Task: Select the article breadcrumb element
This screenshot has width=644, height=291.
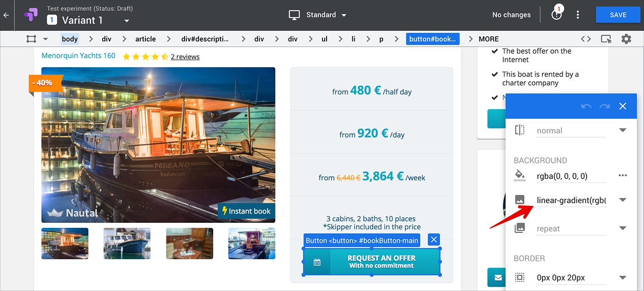Action: 145,39
